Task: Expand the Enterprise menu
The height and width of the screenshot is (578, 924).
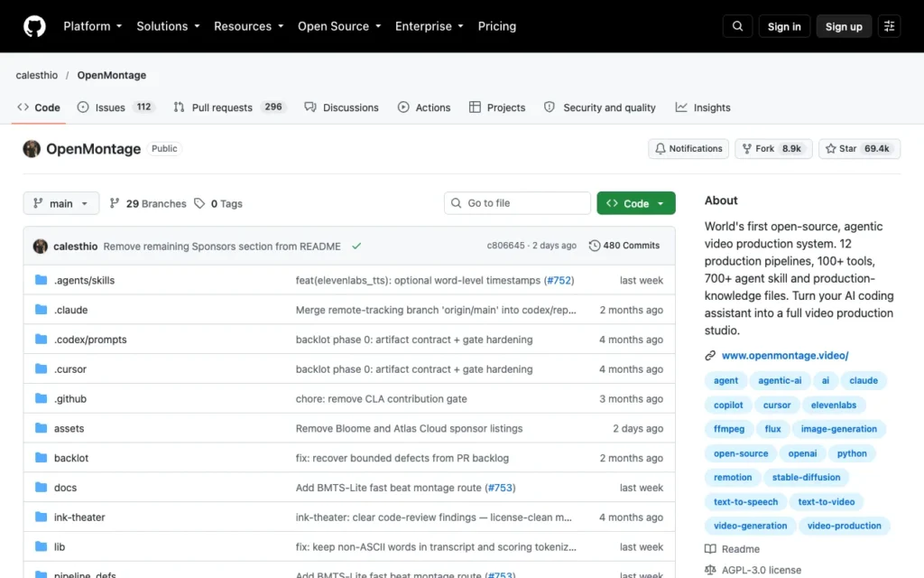Action: coord(429,26)
